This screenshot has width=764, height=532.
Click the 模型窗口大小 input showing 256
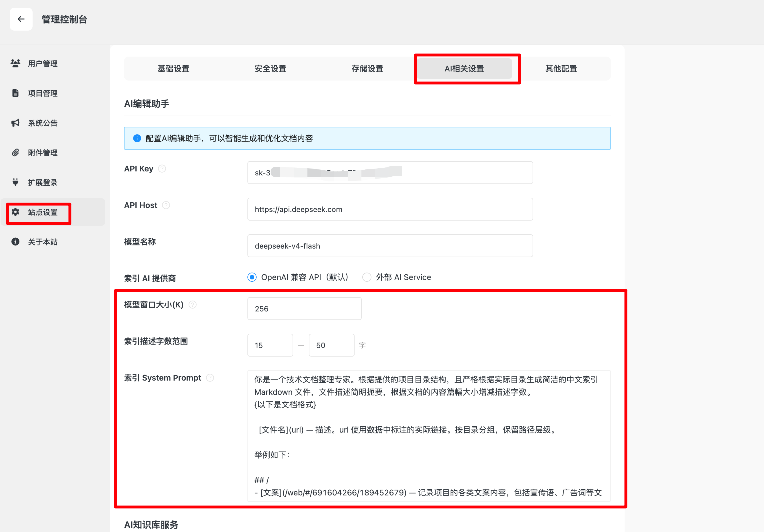[305, 309]
